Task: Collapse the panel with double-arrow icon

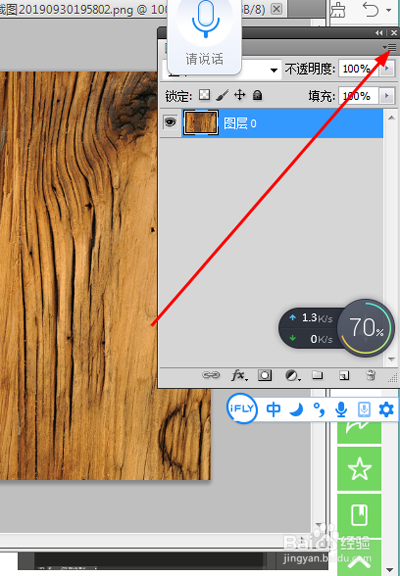Action: (379, 33)
